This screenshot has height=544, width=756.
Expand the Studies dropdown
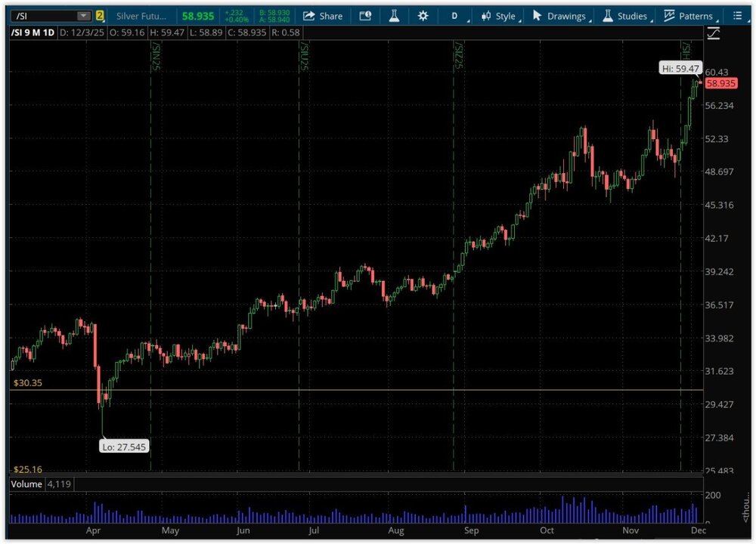[624, 16]
